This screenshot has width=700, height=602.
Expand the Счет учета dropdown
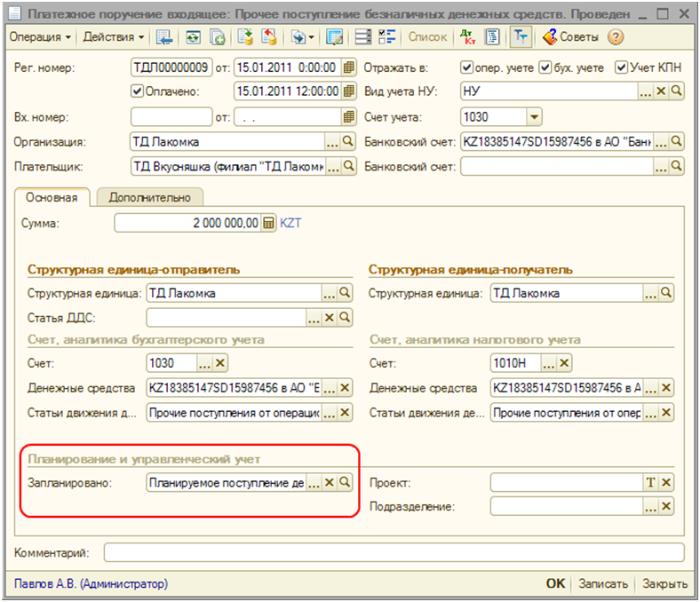click(534, 116)
